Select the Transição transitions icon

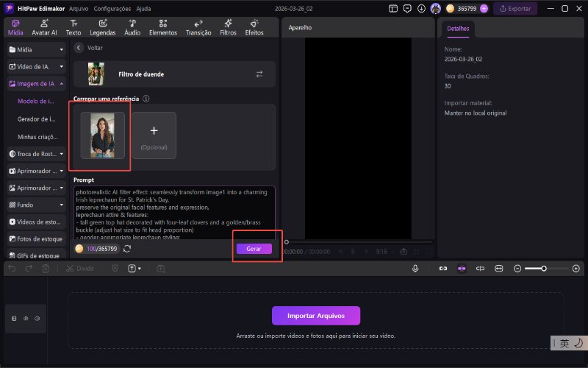pyautogui.click(x=198, y=28)
